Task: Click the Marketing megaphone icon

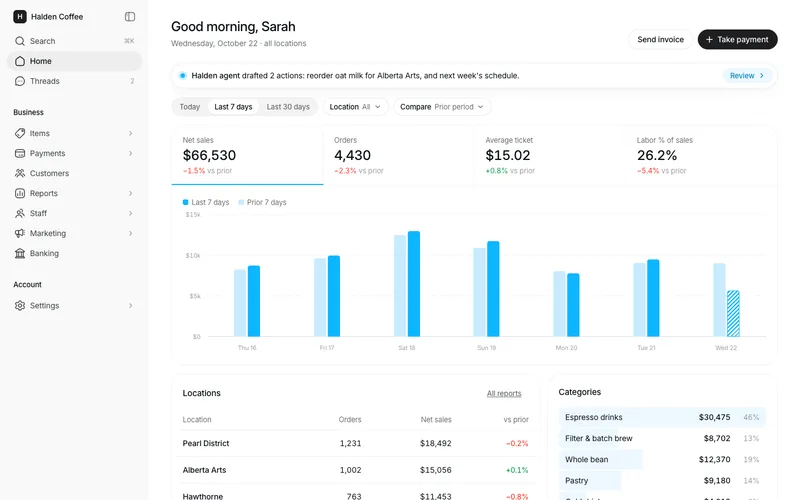Action: [20, 233]
